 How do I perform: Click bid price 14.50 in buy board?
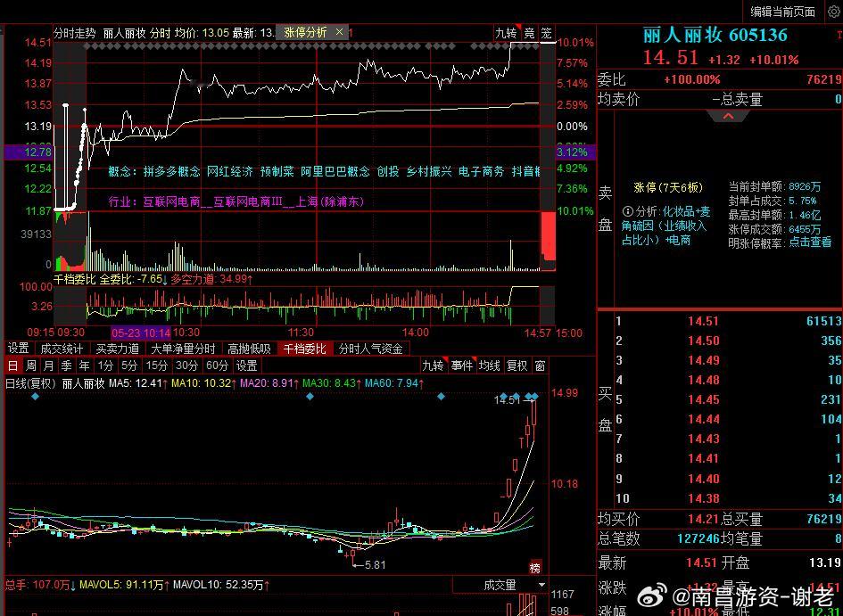[703, 341]
